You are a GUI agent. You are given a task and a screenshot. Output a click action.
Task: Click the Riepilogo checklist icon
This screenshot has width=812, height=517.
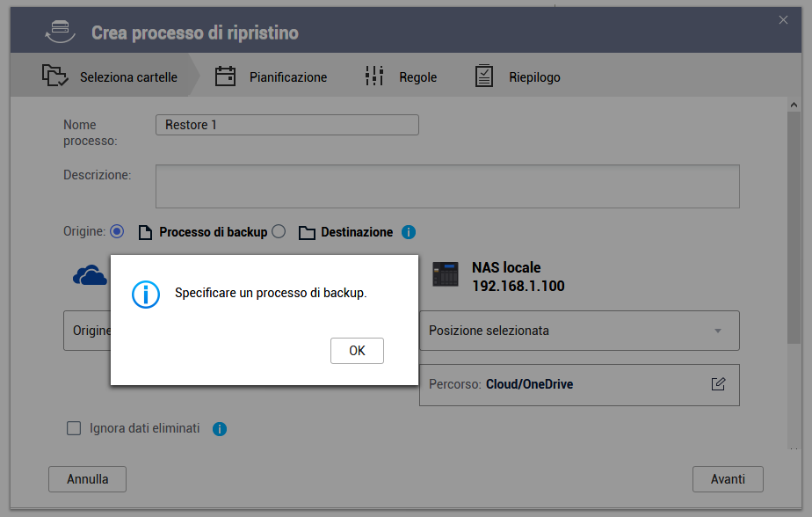(484, 76)
